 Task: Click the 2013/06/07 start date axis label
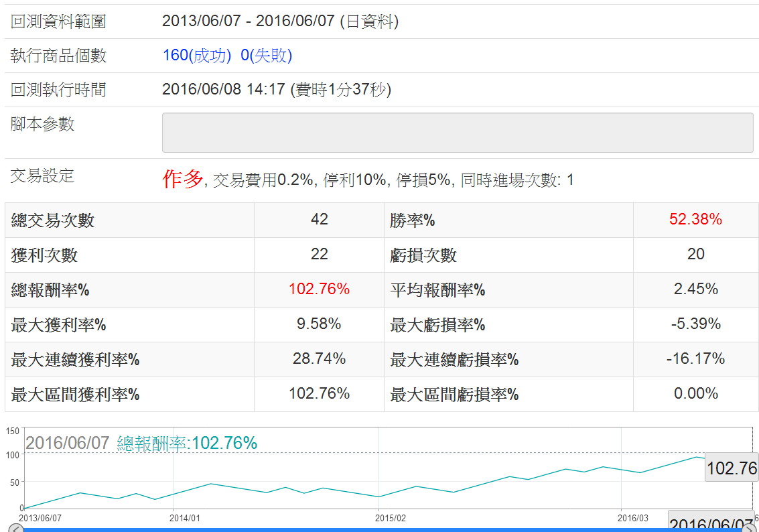[40, 518]
